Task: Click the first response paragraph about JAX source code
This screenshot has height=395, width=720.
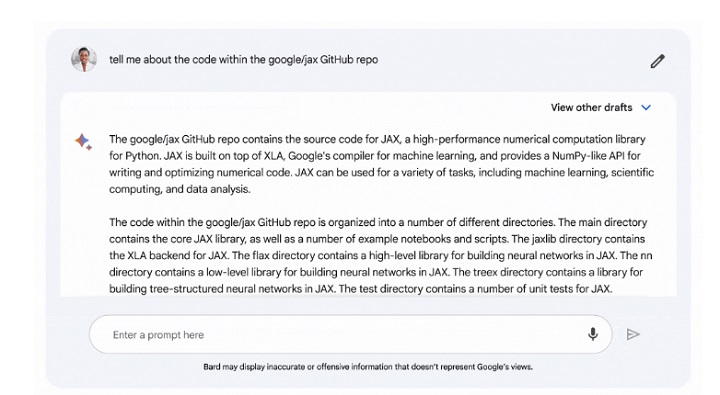Action: click(x=382, y=164)
